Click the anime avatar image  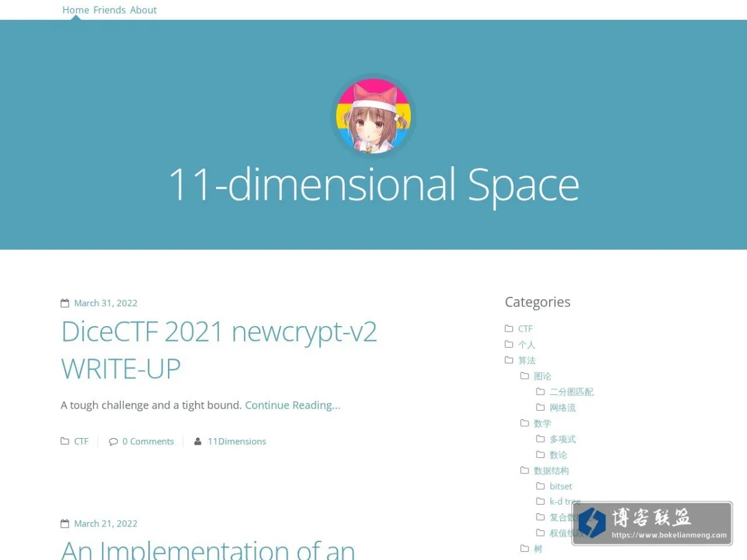(x=374, y=116)
